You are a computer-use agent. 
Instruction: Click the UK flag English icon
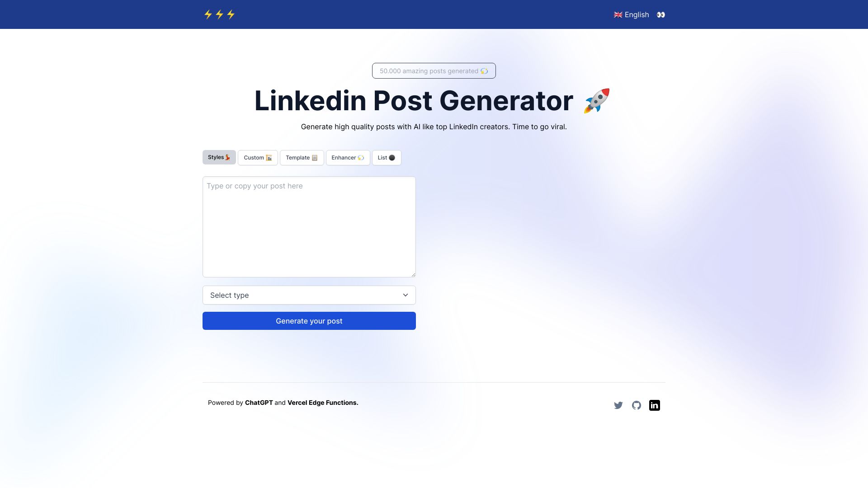pos(618,14)
